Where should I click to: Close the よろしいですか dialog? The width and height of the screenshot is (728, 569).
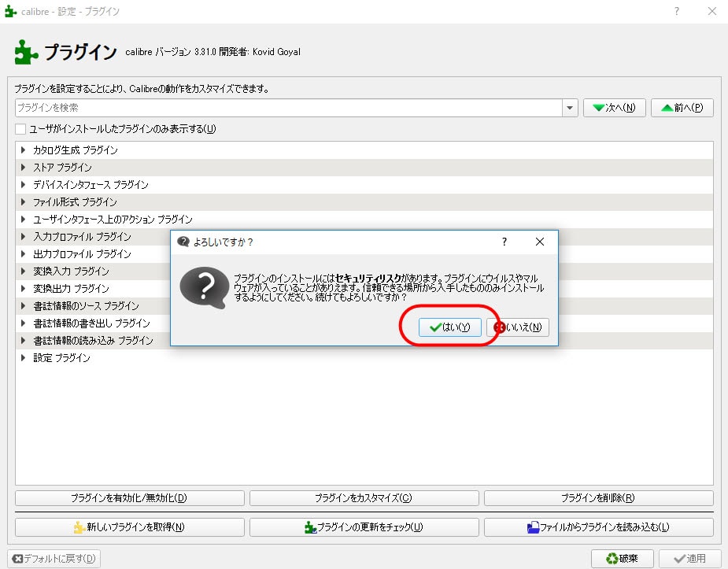point(539,242)
